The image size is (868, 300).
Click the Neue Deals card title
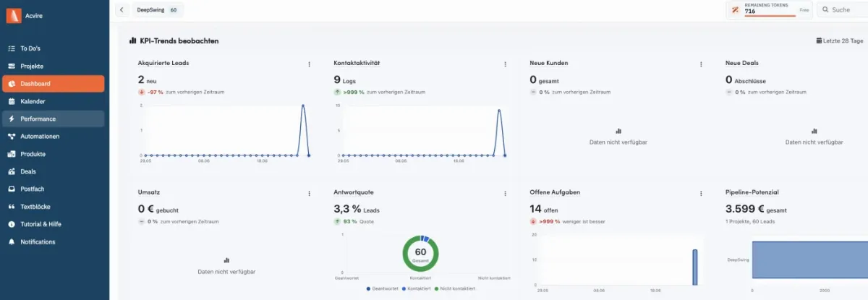coord(742,63)
